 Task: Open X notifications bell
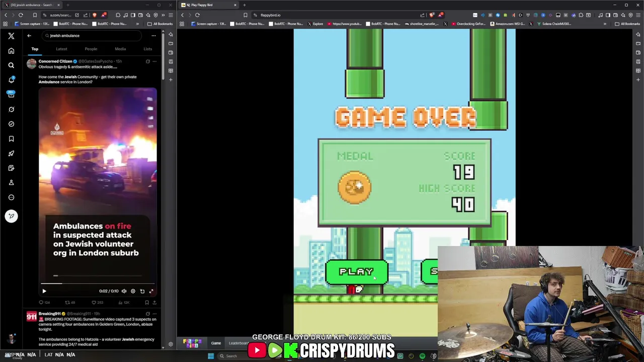[x=11, y=80]
